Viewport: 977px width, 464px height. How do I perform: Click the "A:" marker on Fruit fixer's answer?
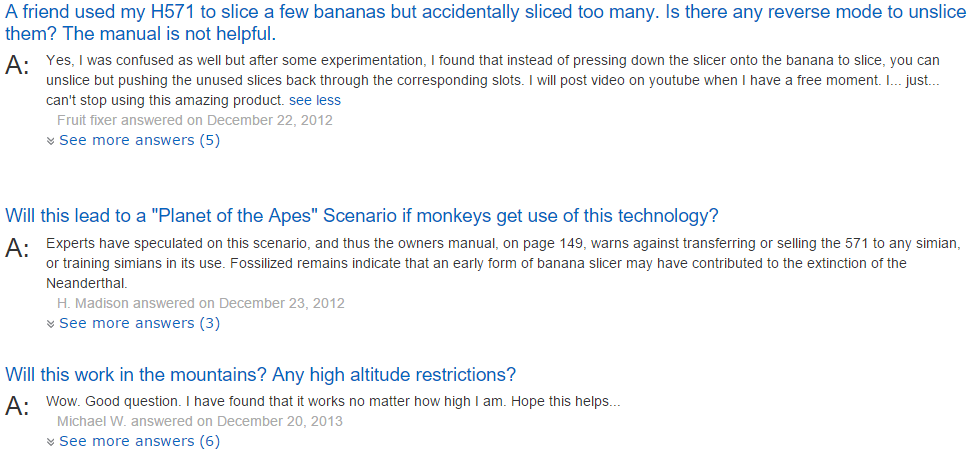tap(18, 66)
